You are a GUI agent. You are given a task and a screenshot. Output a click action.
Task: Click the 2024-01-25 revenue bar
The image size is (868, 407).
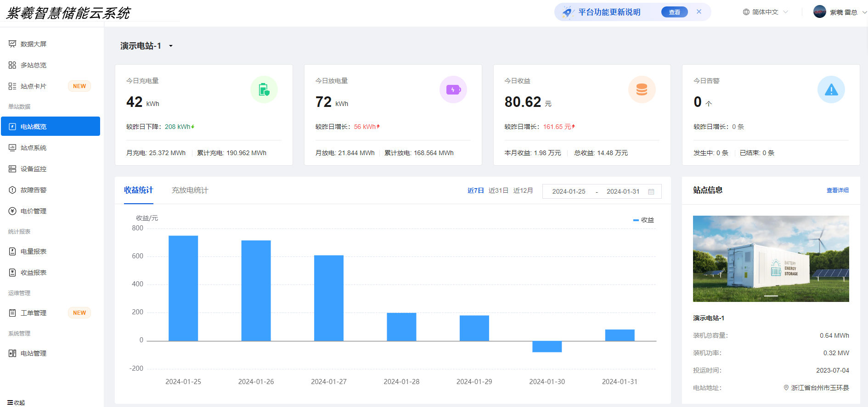pos(183,288)
